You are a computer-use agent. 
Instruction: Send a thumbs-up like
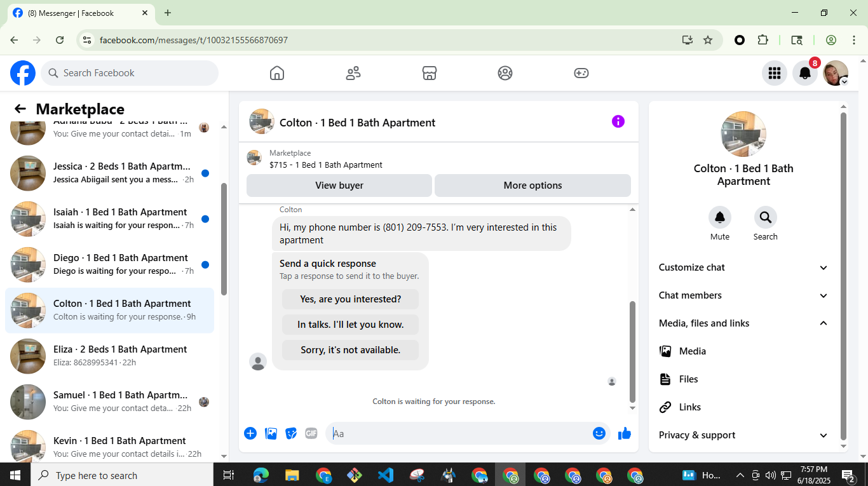[x=625, y=433]
